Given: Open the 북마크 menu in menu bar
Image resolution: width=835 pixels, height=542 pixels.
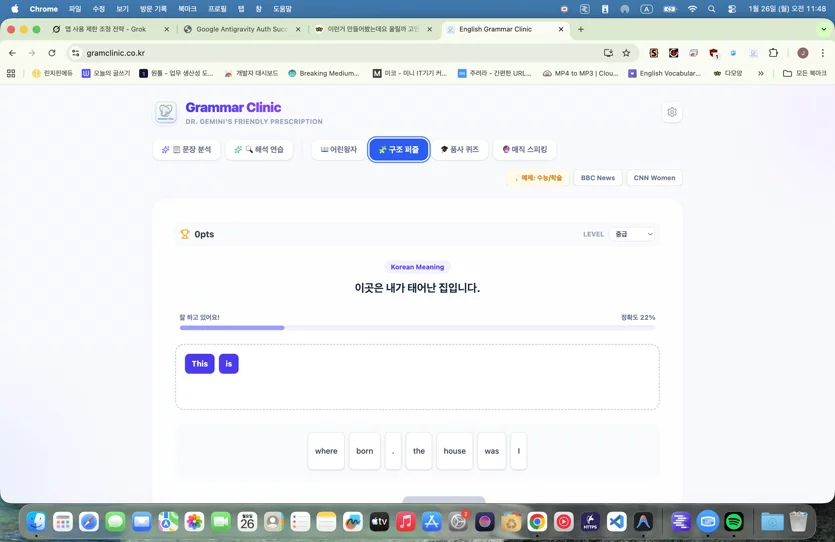Looking at the screenshot, I should [x=187, y=9].
